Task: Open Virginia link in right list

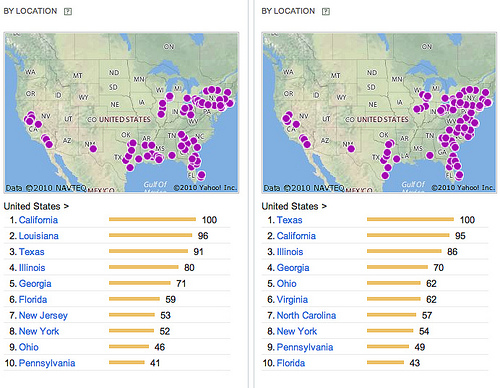Action: pyautogui.click(x=292, y=300)
